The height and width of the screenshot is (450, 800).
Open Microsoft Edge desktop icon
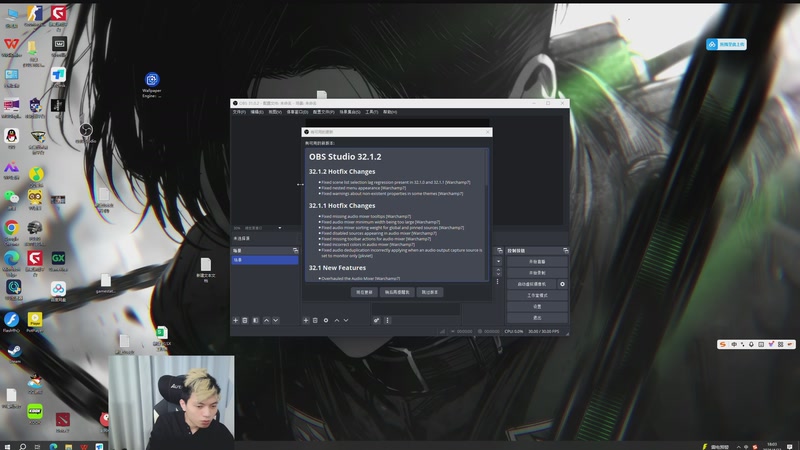pyautogui.click(x=11, y=262)
